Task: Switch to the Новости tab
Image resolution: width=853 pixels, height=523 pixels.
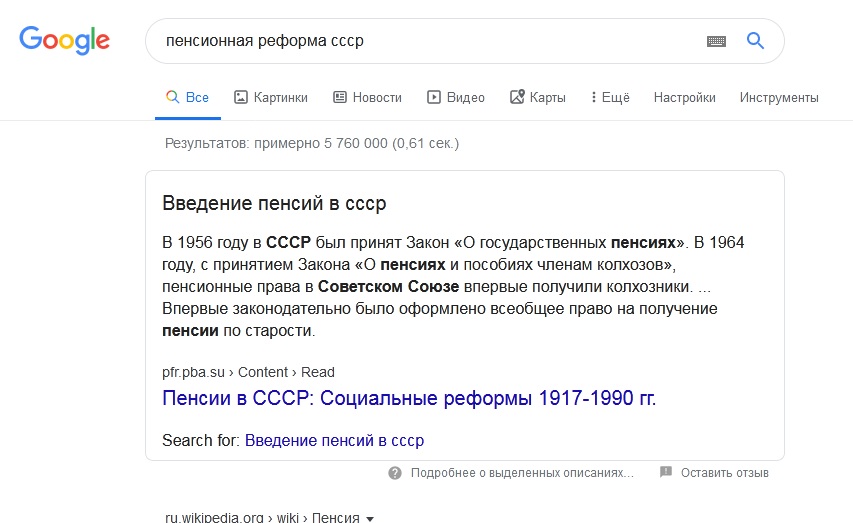Action: click(367, 97)
